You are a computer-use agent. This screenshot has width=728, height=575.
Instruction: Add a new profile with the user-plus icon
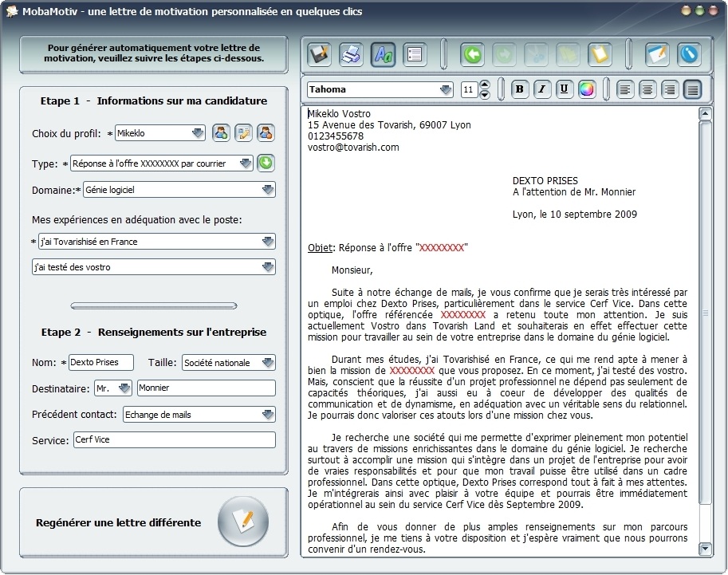(x=221, y=133)
